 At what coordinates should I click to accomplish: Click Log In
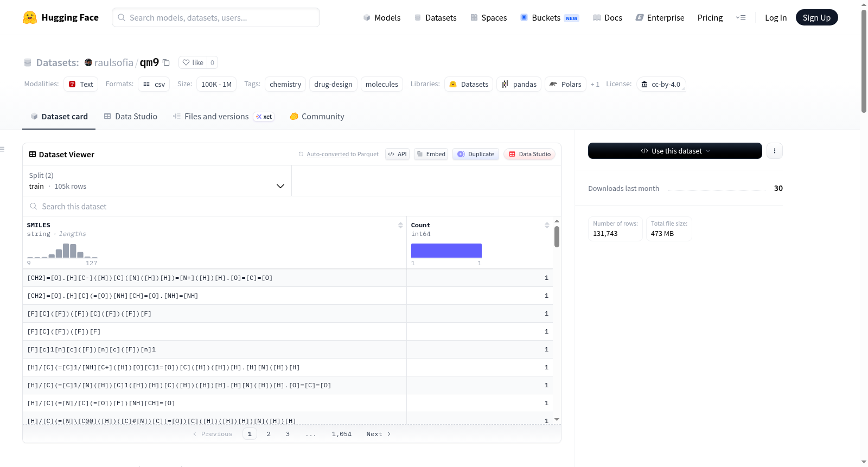click(x=776, y=17)
